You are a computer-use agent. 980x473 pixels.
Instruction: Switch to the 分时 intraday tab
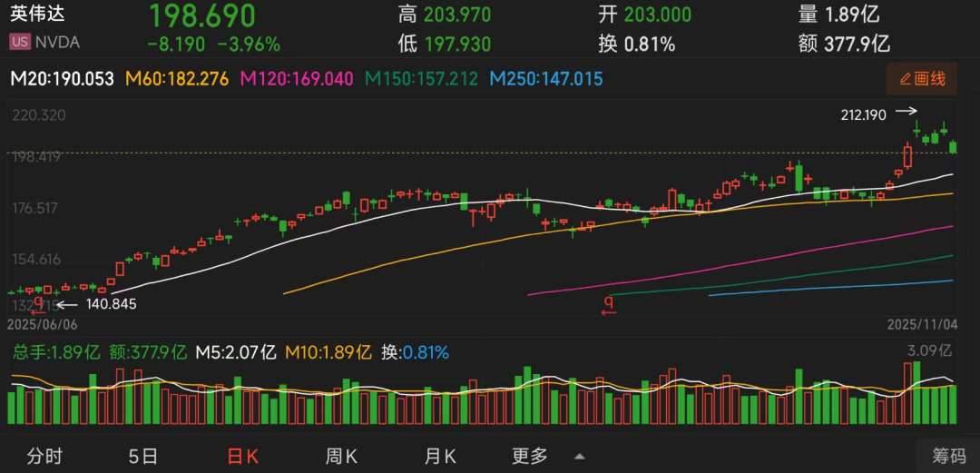[44, 455]
